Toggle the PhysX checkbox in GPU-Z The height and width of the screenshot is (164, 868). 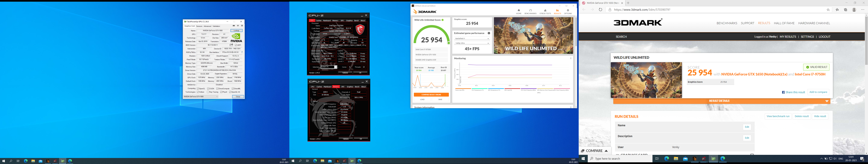221,92
